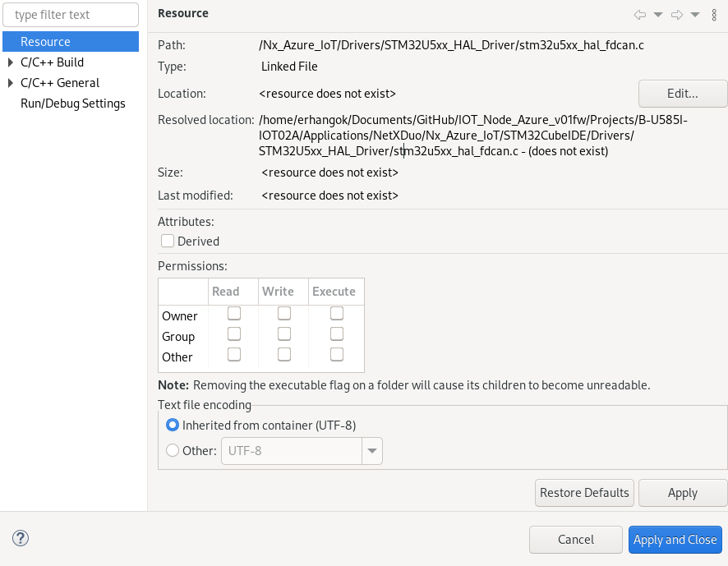This screenshot has width=728, height=566.
Task: Select the C/C++ General settings page
Action: 61,82
